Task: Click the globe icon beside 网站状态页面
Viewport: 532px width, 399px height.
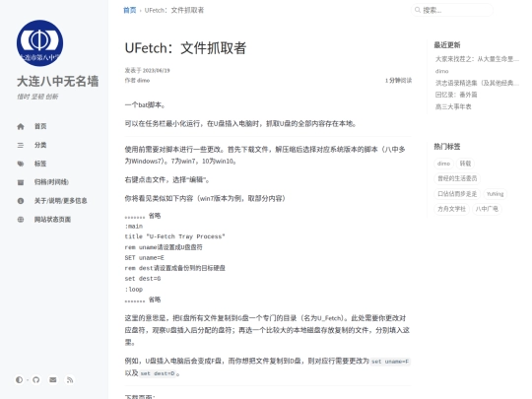Action: pos(21,220)
